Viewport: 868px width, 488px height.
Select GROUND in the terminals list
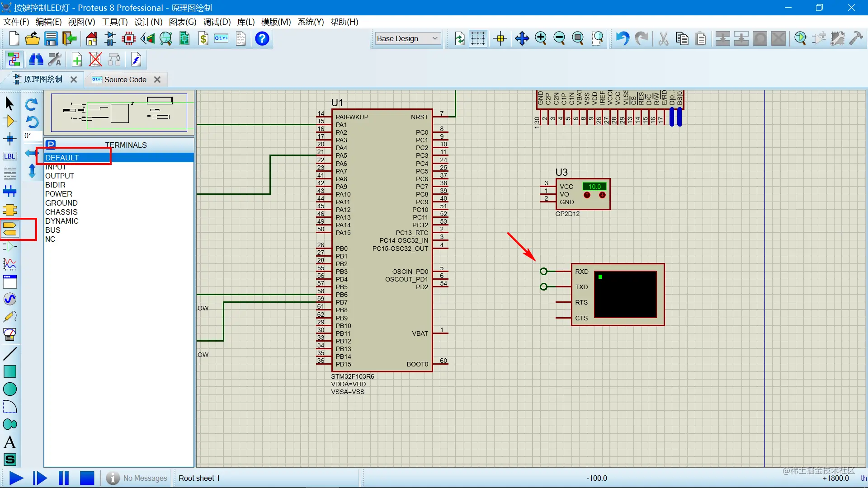pyautogui.click(x=61, y=203)
